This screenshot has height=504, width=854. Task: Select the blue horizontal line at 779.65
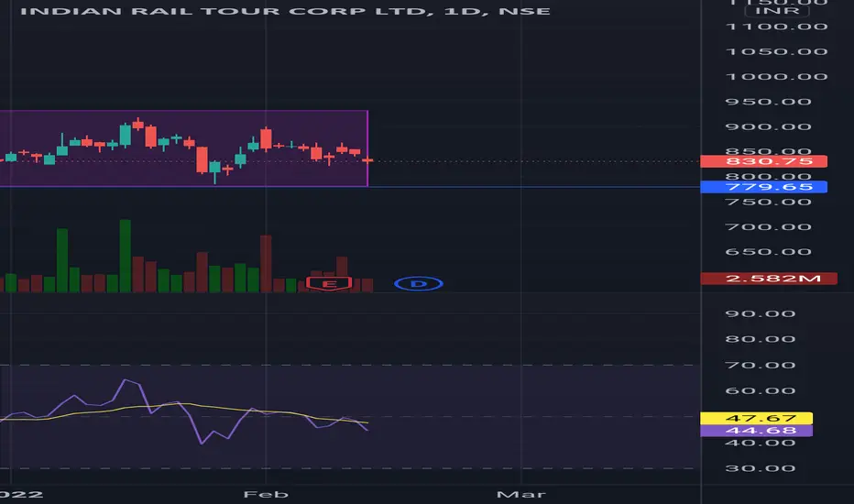533,187
